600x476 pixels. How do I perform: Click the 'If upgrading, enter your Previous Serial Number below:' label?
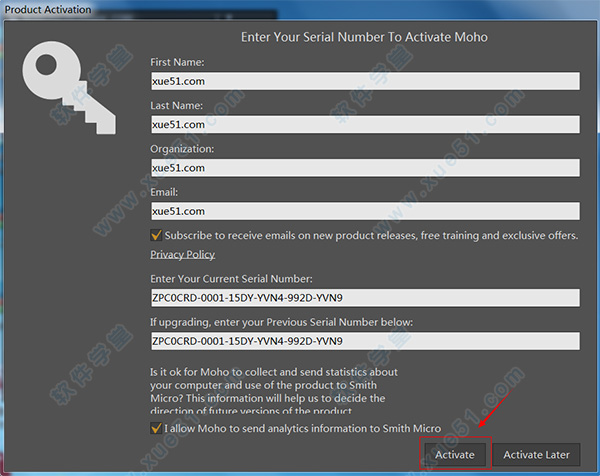point(281,322)
